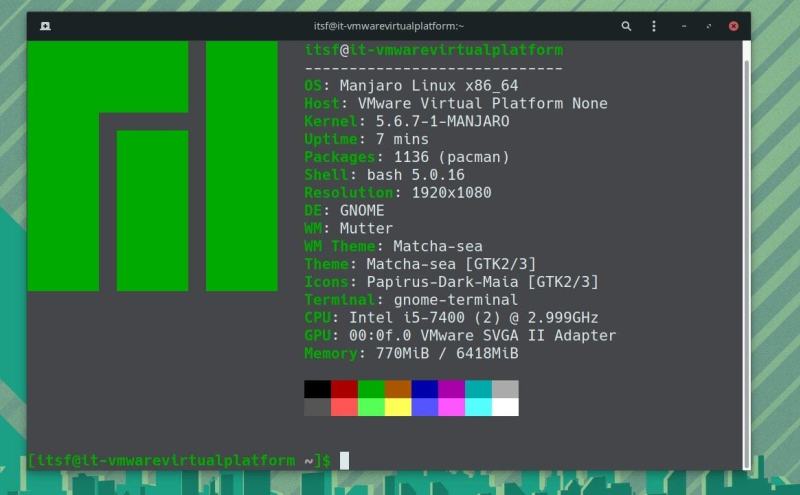Click the Kernel version line
Viewport: 800px width, 495px height.
[406, 121]
